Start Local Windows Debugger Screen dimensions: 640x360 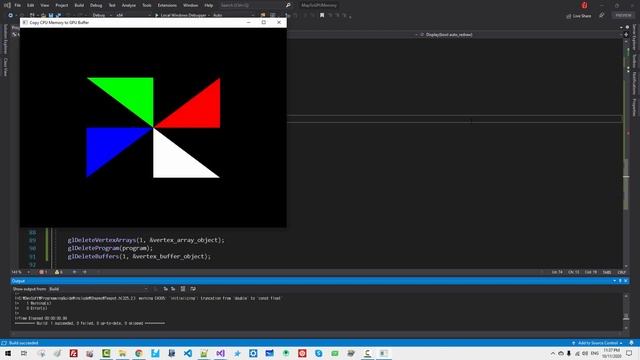[x=183, y=15]
